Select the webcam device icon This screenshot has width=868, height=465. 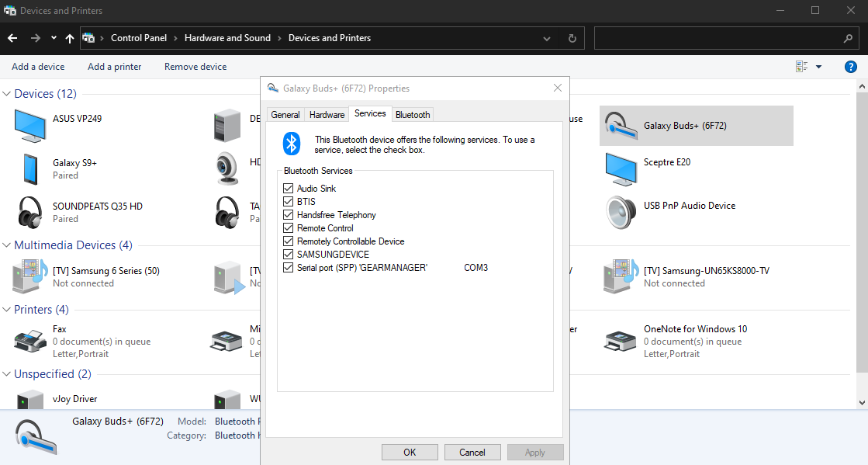[227, 168]
